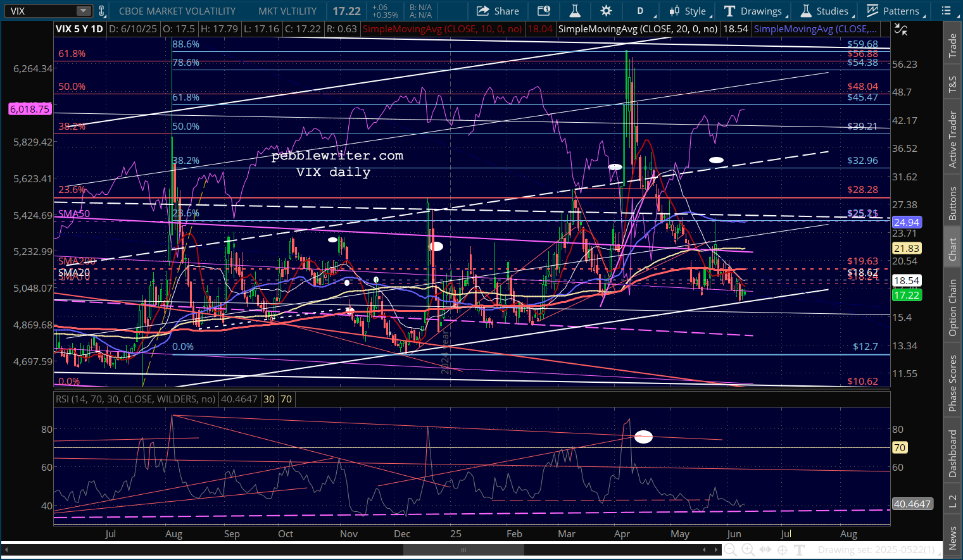Click the pan left-right arrows icon

[x=765, y=549]
